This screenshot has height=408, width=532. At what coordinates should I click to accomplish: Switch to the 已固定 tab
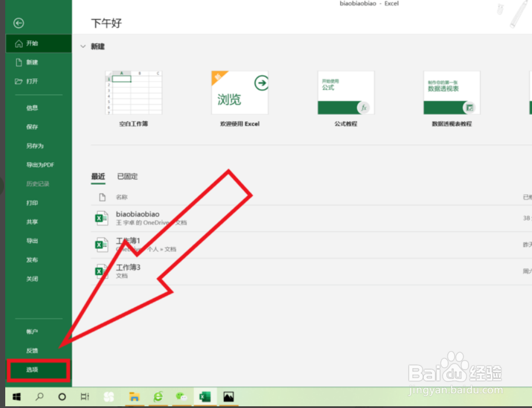pos(127,177)
